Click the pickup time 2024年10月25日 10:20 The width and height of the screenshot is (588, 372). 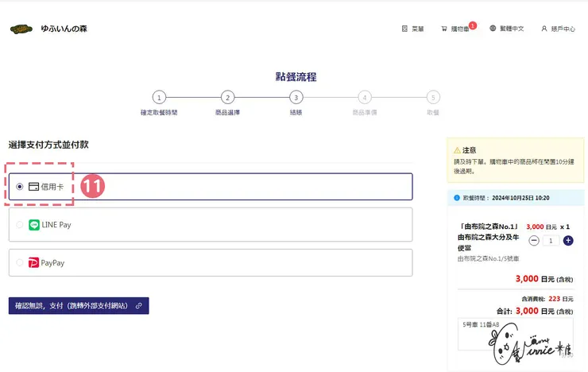click(x=520, y=198)
